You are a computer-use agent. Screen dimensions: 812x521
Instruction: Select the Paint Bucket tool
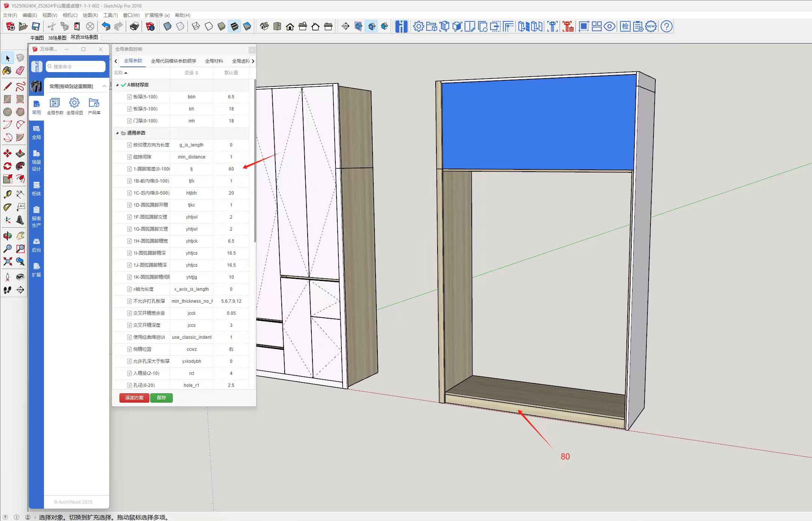7,71
